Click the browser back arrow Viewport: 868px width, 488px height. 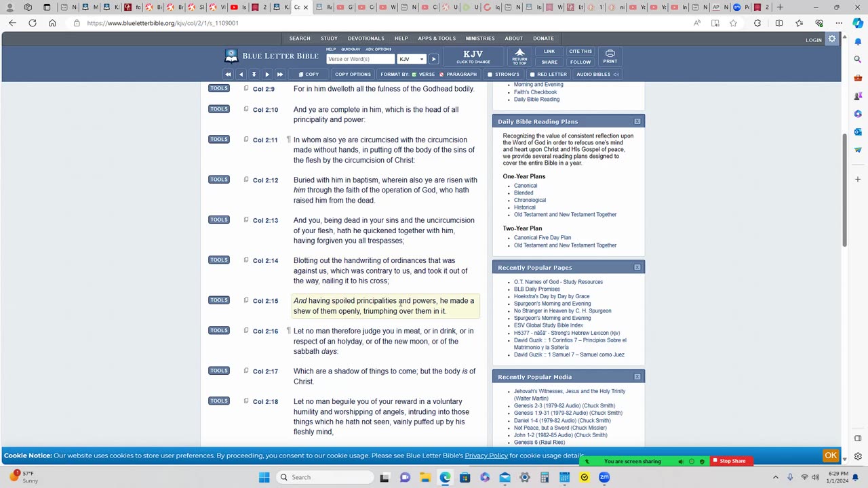pos(12,23)
